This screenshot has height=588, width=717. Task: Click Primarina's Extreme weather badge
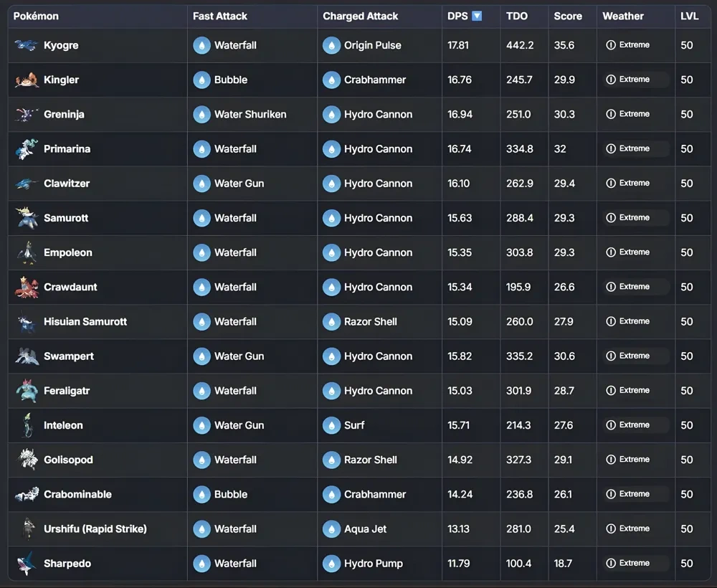[x=636, y=148]
